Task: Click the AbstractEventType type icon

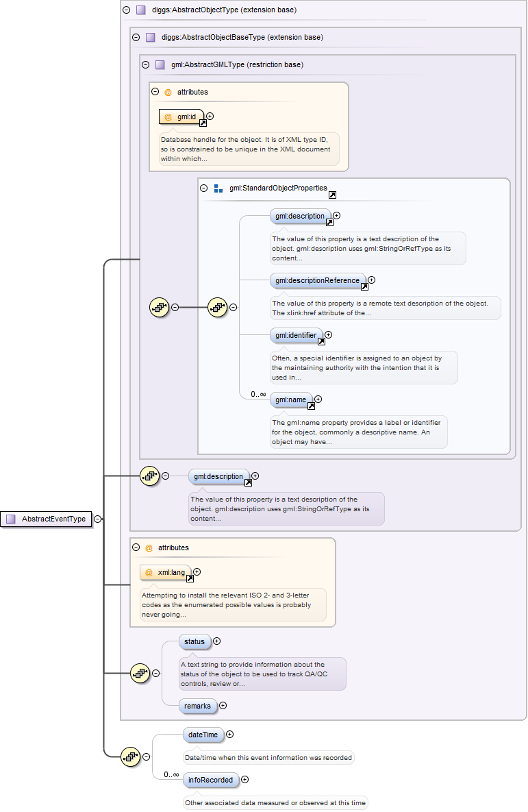Action: (x=10, y=519)
